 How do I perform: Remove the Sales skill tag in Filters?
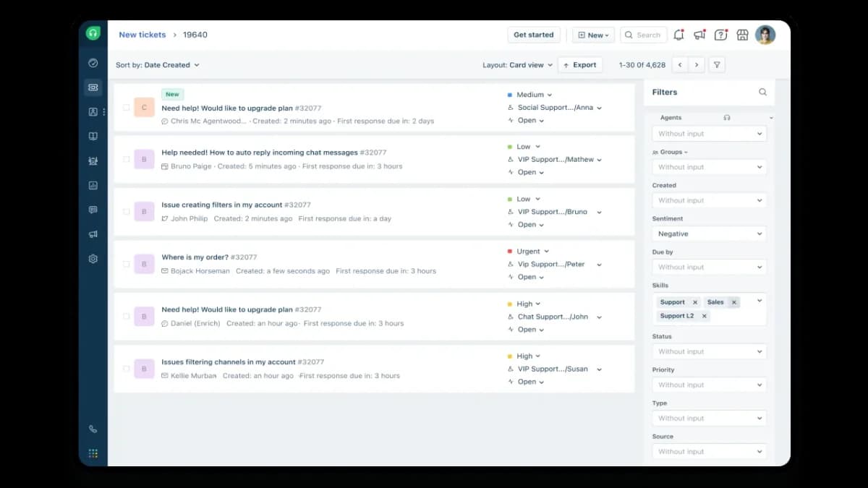click(733, 301)
